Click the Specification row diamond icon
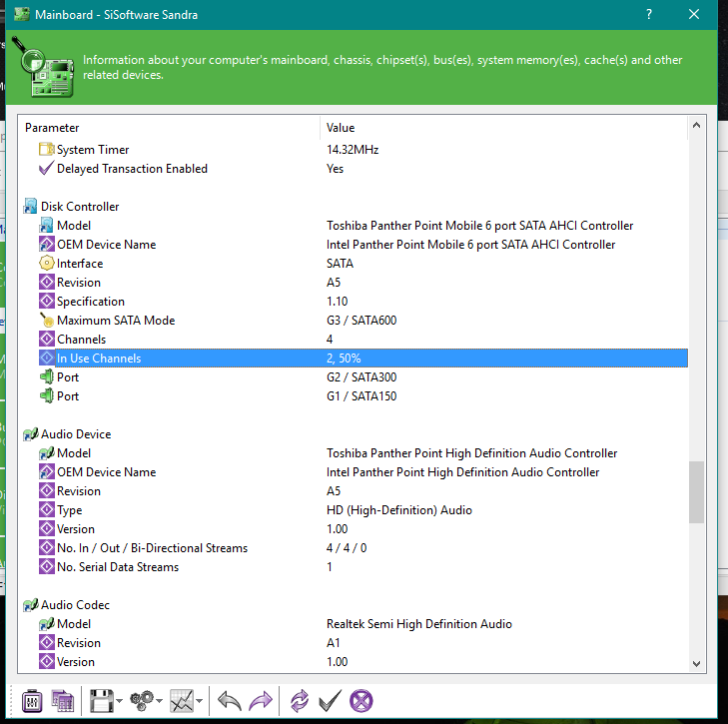728x724 pixels. tap(46, 302)
